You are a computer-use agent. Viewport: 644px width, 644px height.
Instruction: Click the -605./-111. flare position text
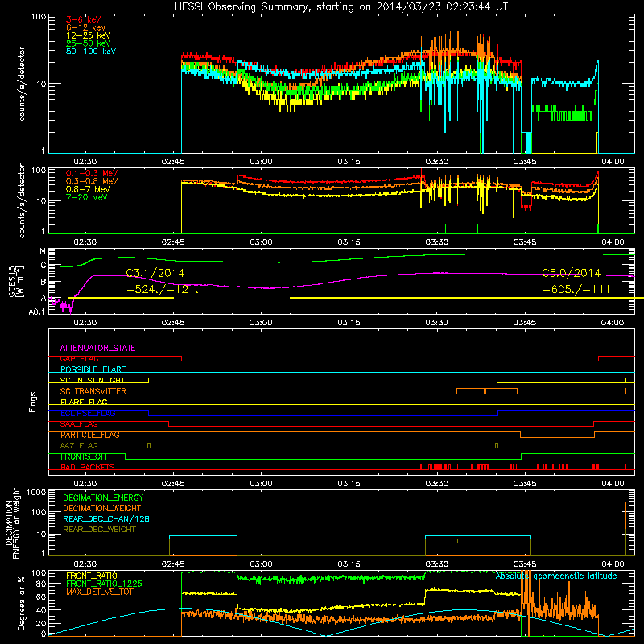(x=579, y=289)
